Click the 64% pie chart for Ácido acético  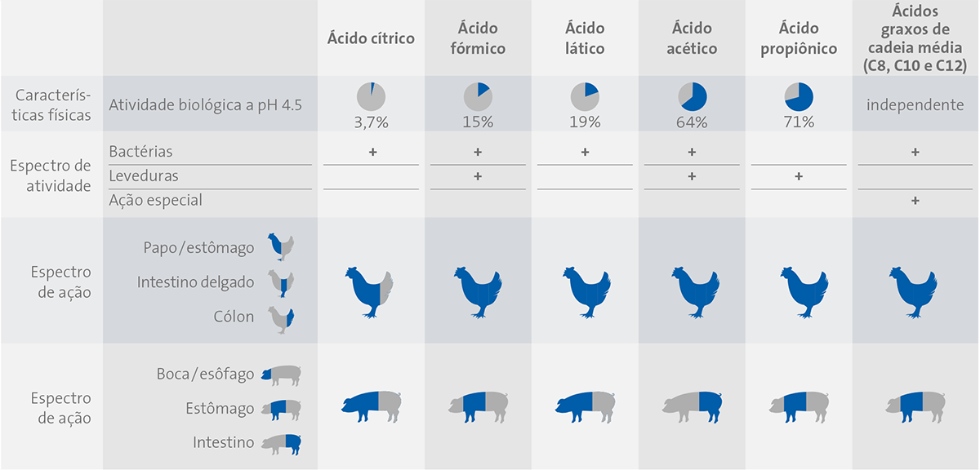(692, 96)
